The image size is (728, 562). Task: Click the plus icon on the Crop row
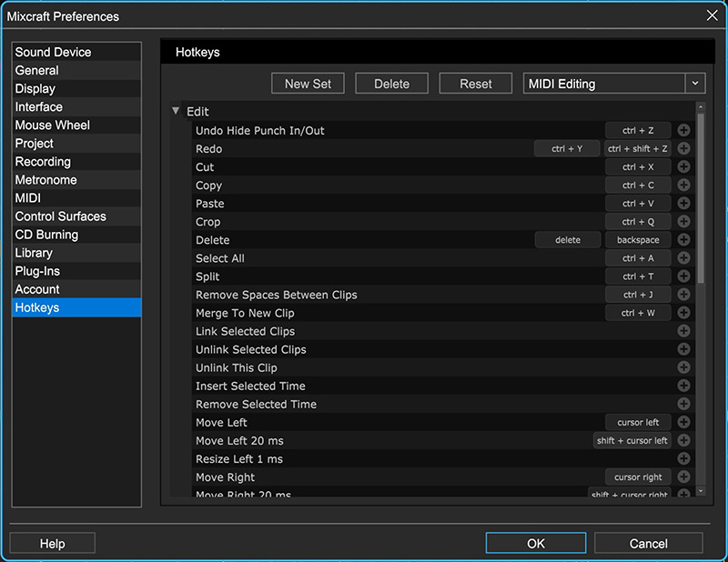683,222
